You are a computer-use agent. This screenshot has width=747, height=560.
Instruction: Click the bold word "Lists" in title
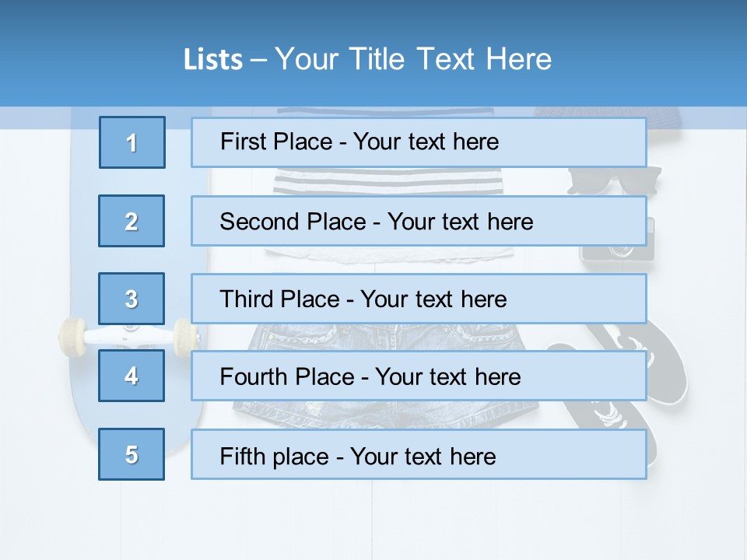pos(213,60)
